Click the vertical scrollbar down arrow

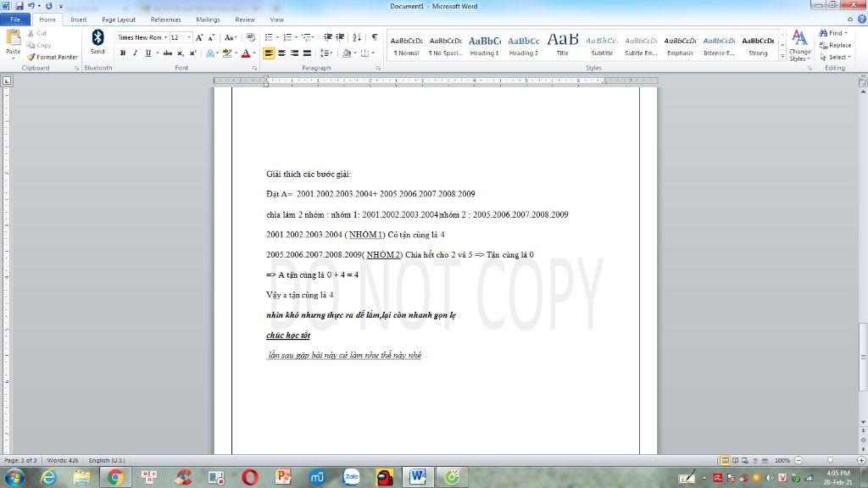pos(863,422)
